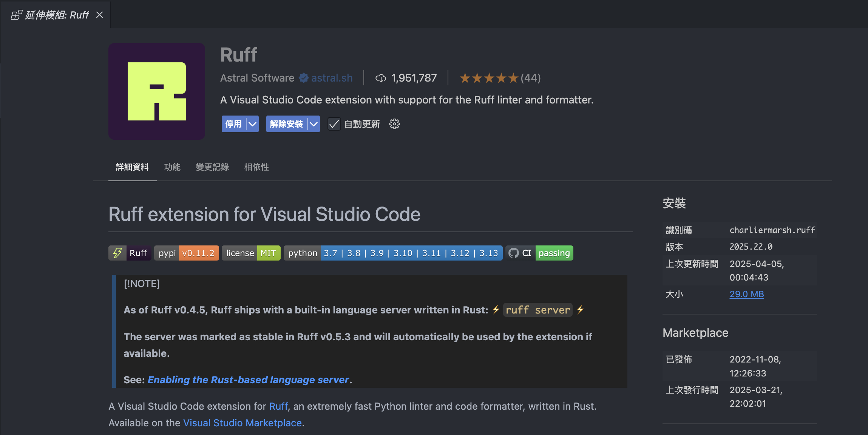The image size is (868, 435).
Task: Click the 解除安裝 button
Action: (x=287, y=124)
